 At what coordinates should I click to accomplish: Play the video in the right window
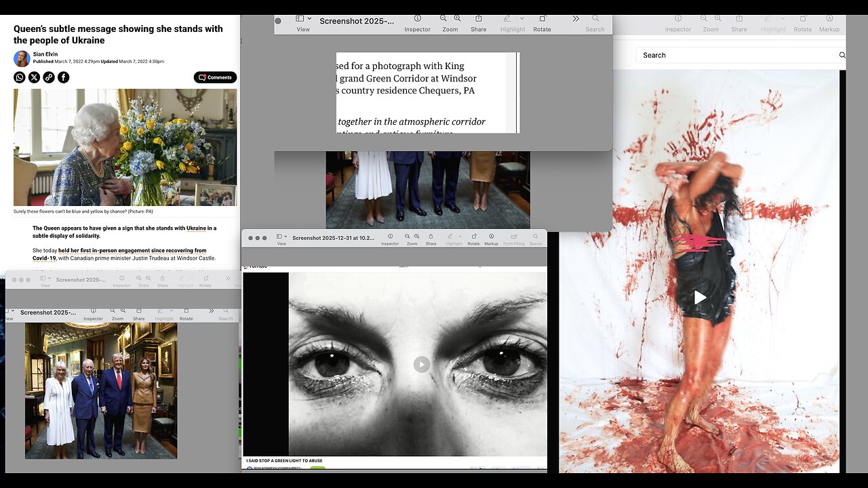pos(700,297)
